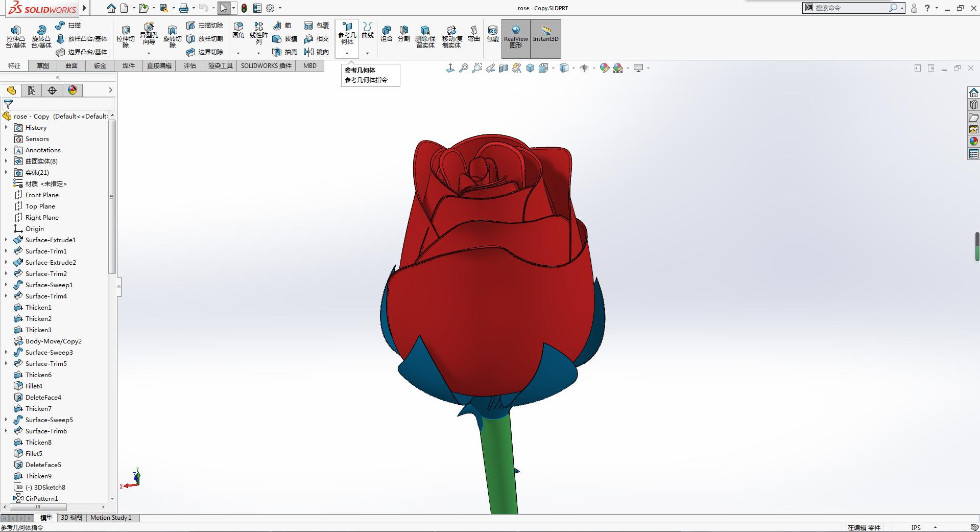
Task: Open the Reference Geometry dropdown arrow
Action: pyautogui.click(x=347, y=53)
